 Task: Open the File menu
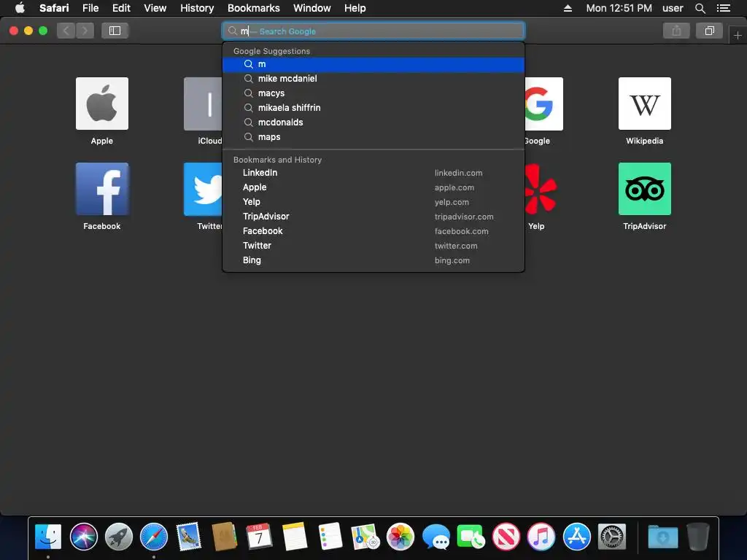(90, 8)
